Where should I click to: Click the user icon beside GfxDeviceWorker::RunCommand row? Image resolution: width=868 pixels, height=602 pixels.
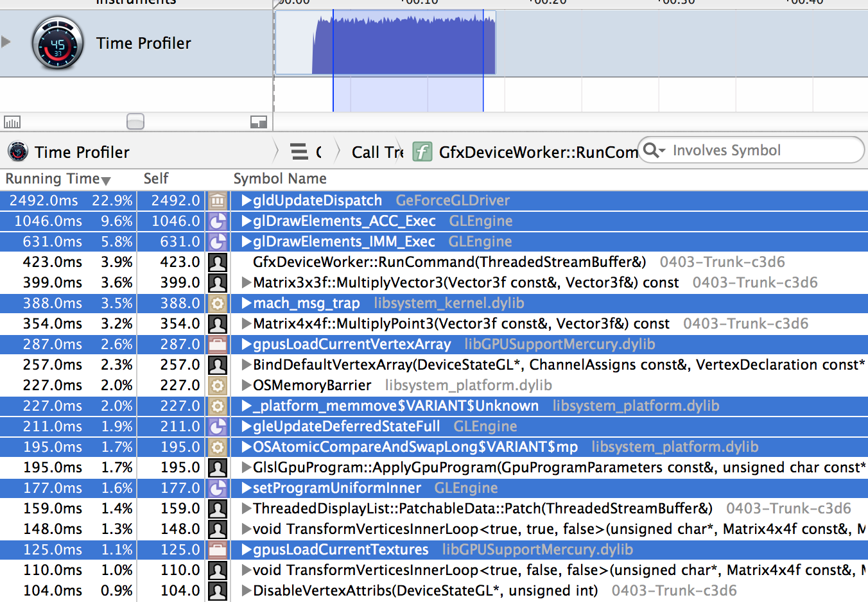click(218, 262)
